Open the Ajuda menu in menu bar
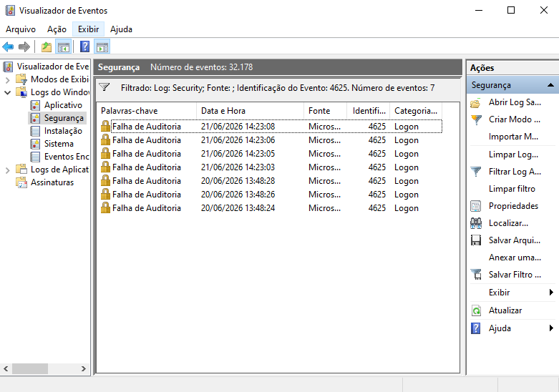 point(121,29)
